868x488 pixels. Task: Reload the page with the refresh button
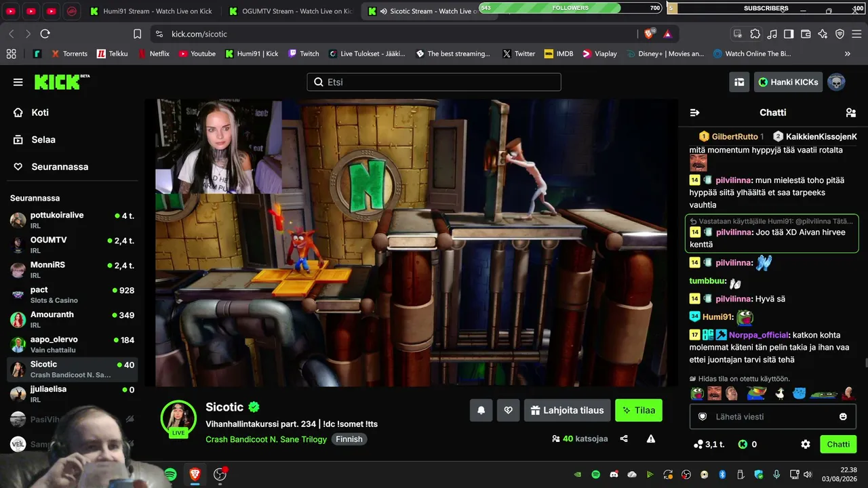(45, 34)
